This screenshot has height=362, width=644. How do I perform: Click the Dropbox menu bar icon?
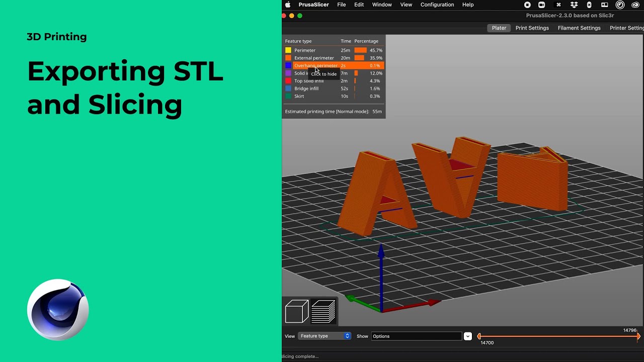(x=574, y=5)
